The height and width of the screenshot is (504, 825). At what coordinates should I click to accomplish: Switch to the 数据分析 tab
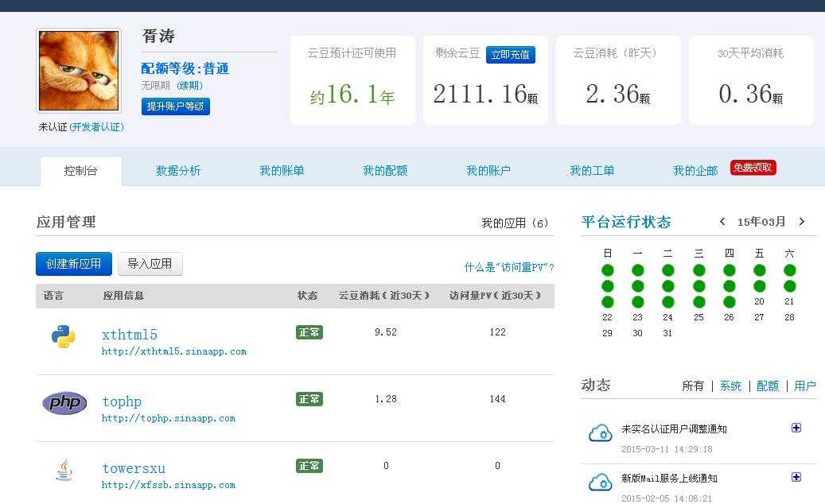[x=178, y=171]
